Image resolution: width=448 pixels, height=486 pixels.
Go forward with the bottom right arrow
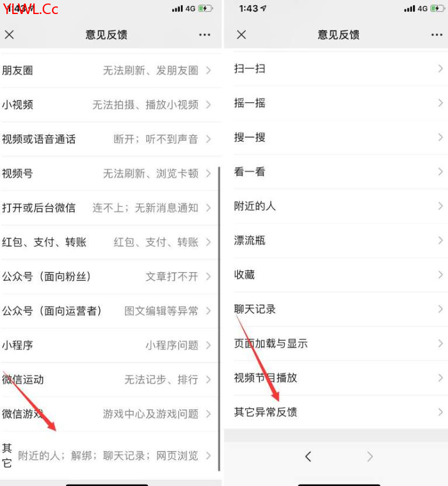click(x=370, y=456)
